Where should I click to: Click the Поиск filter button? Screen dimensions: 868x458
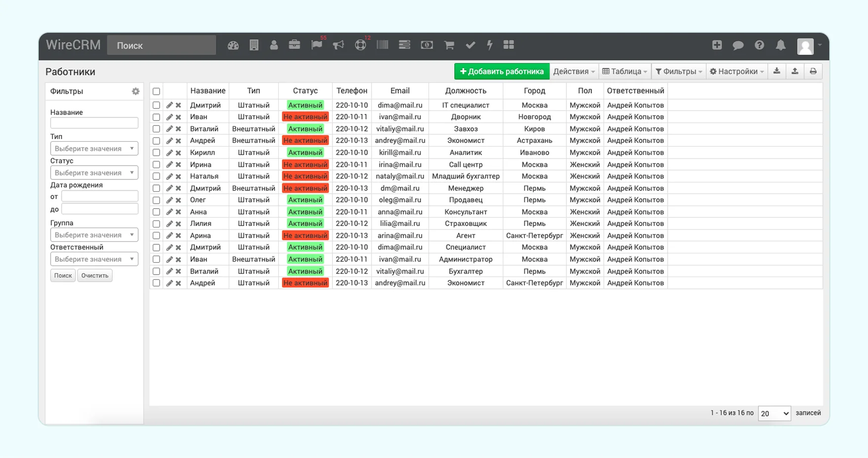[63, 276]
